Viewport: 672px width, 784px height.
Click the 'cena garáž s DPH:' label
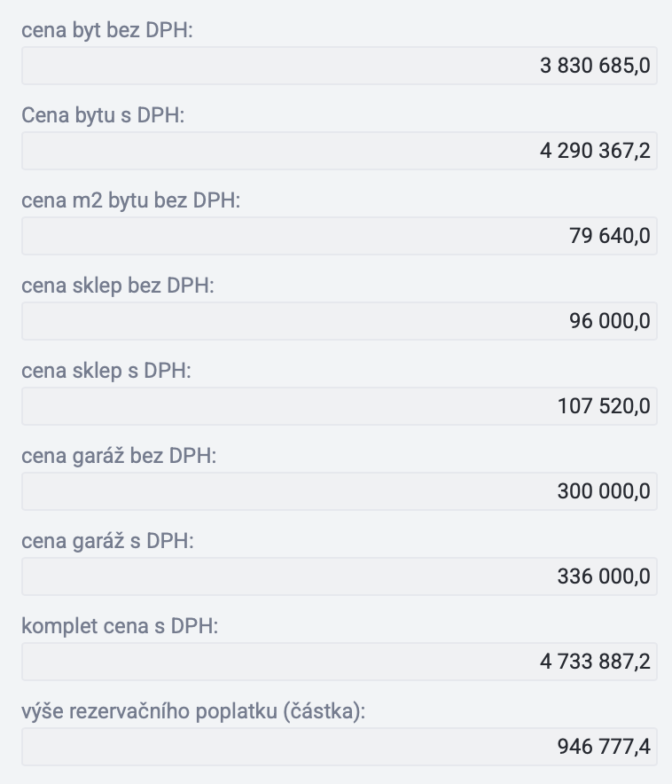point(107,541)
